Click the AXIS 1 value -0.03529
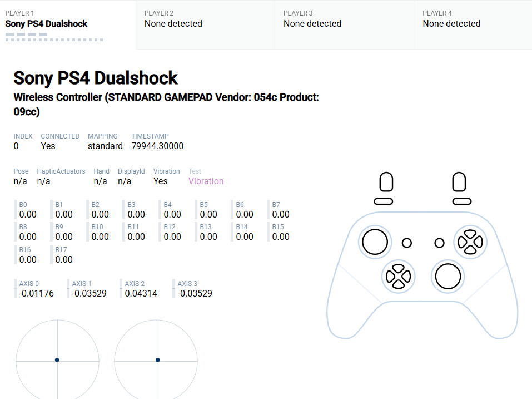 click(90, 293)
